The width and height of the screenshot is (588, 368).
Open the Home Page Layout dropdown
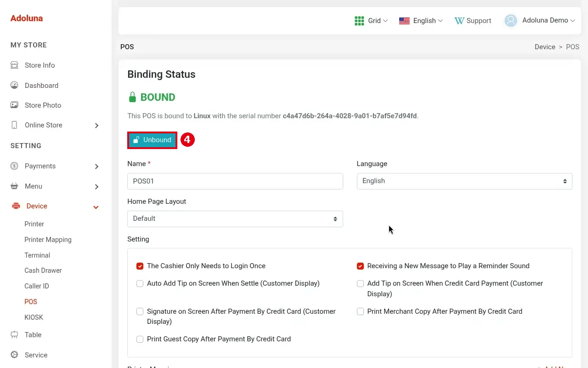click(x=235, y=219)
